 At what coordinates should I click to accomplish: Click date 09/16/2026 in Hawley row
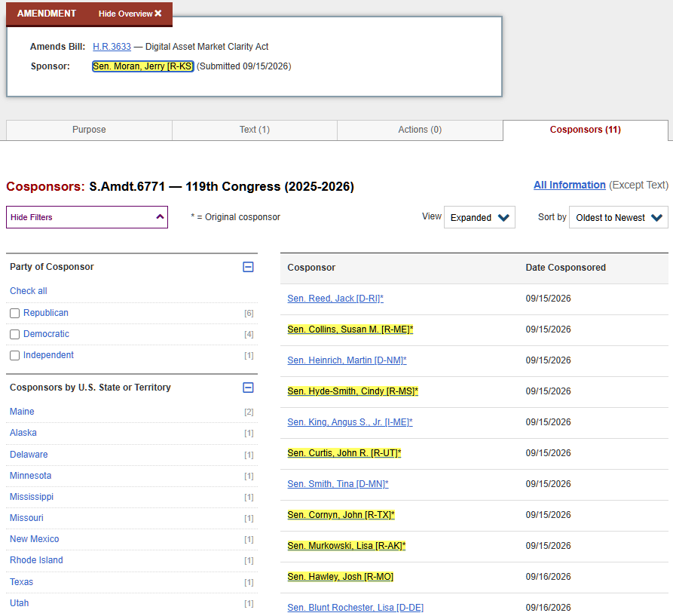point(548,577)
